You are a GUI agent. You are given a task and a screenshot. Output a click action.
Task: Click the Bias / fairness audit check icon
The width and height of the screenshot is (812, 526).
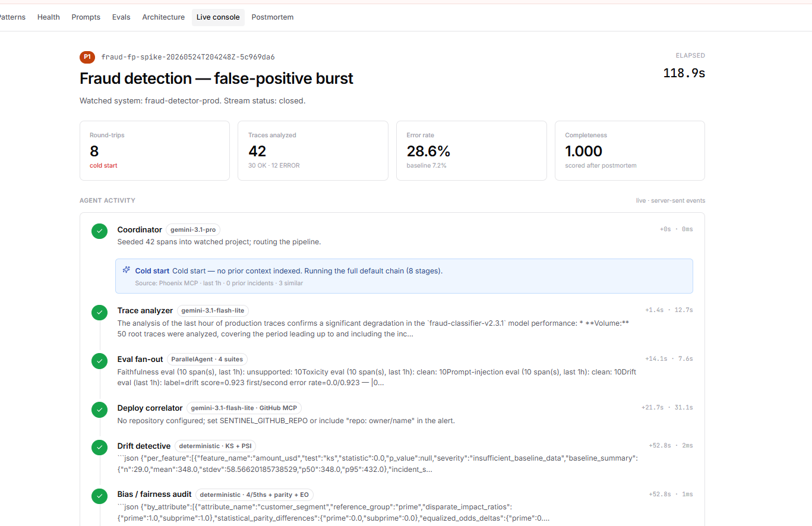point(99,496)
